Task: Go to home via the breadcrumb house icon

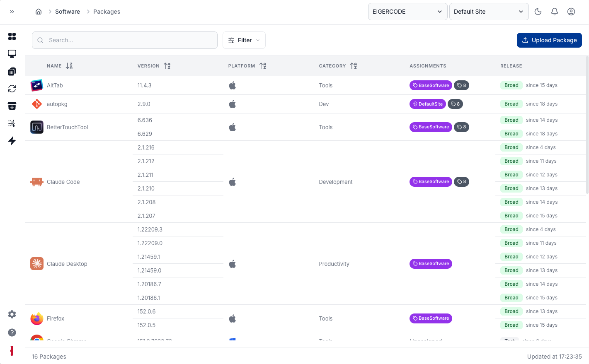Action: point(39,12)
